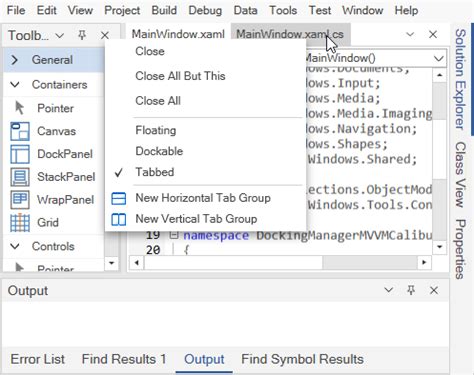
Task: Collapse the Containers toolbox group
Action: (x=15, y=84)
